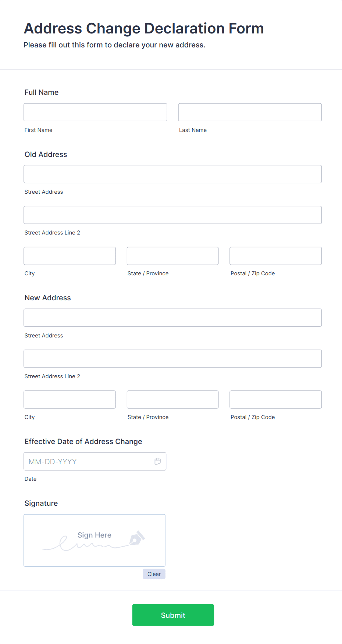The width and height of the screenshot is (342, 644).
Task: Click the pen nib icon in signature box
Action: [x=137, y=538]
